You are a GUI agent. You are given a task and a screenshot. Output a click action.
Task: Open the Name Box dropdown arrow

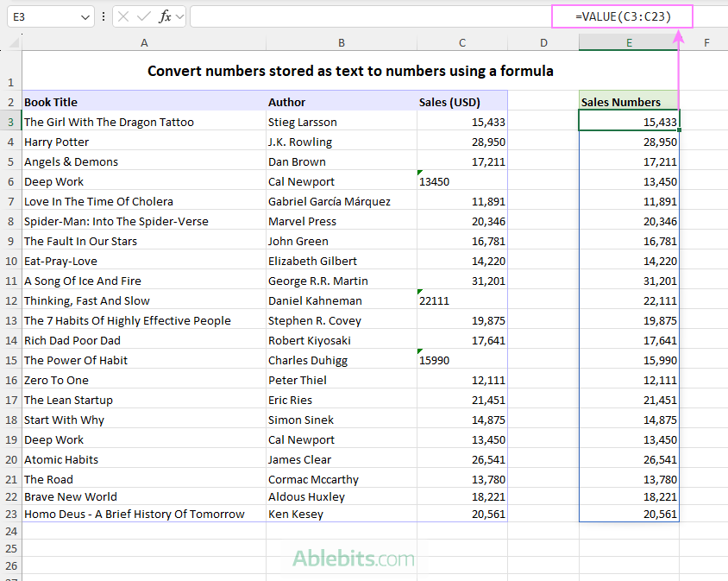tap(85, 17)
